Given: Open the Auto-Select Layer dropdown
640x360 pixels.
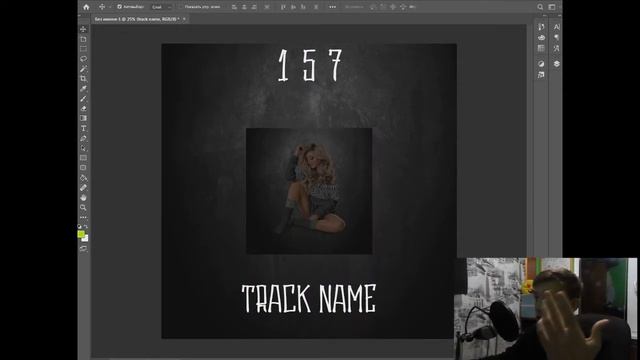Looking at the screenshot, I should pyautogui.click(x=162, y=7).
